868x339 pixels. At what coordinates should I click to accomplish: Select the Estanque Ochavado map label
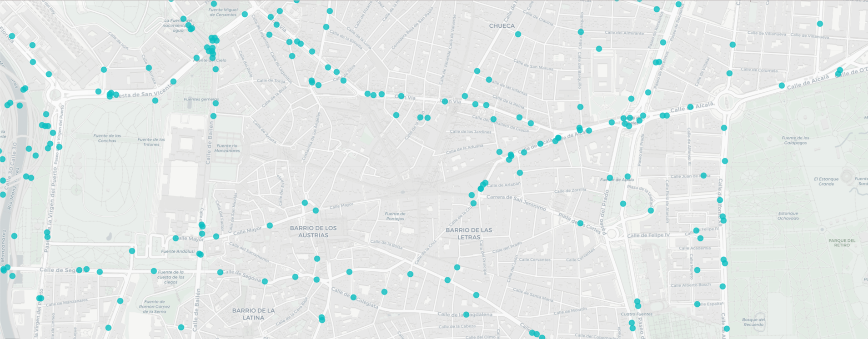point(788,215)
